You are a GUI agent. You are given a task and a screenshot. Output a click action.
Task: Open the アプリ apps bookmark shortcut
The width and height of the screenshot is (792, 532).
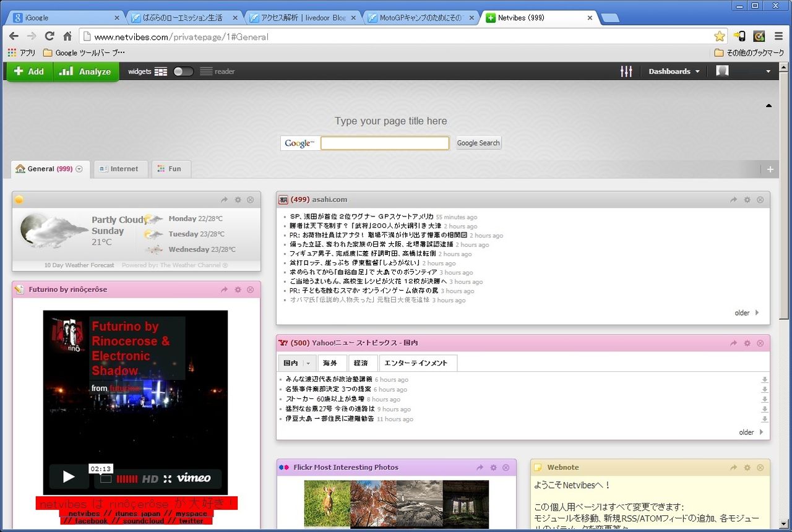coord(22,53)
